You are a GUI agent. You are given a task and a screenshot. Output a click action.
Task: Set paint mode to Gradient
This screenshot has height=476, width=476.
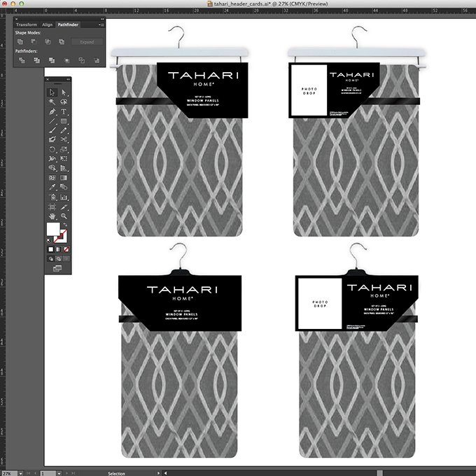pyautogui.click(x=58, y=249)
